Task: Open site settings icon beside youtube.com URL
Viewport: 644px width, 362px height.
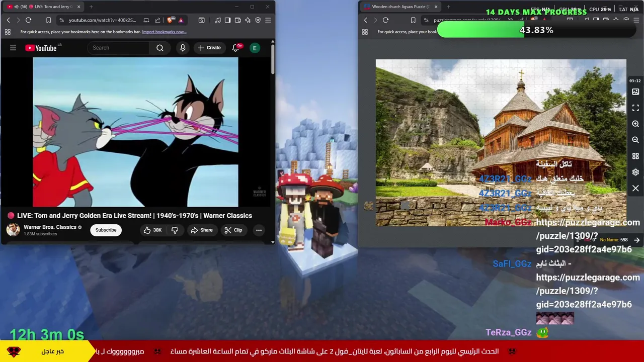Action: point(61,20)
